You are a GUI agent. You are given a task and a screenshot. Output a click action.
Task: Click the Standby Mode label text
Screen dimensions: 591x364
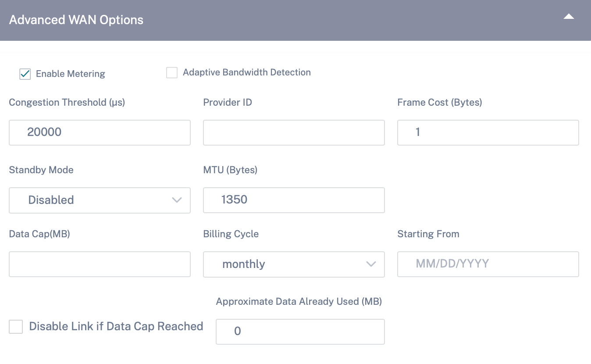pos(41,170)
